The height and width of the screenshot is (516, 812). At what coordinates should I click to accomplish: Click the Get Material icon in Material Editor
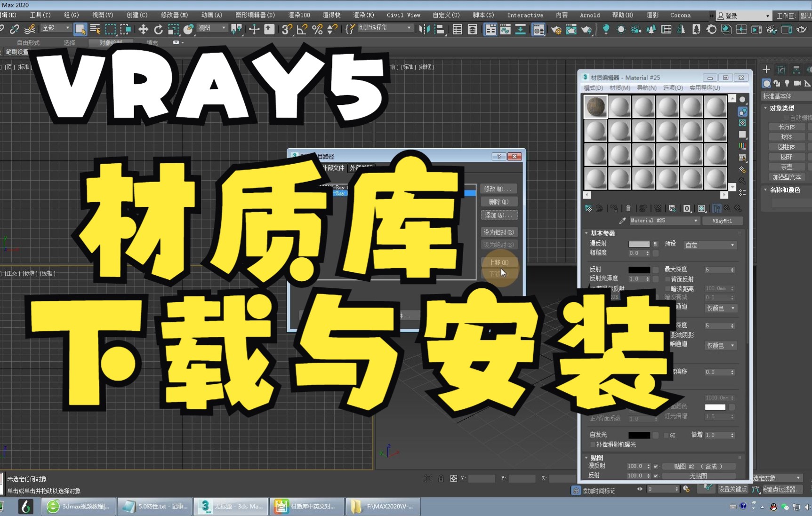(x=588, y=208)
